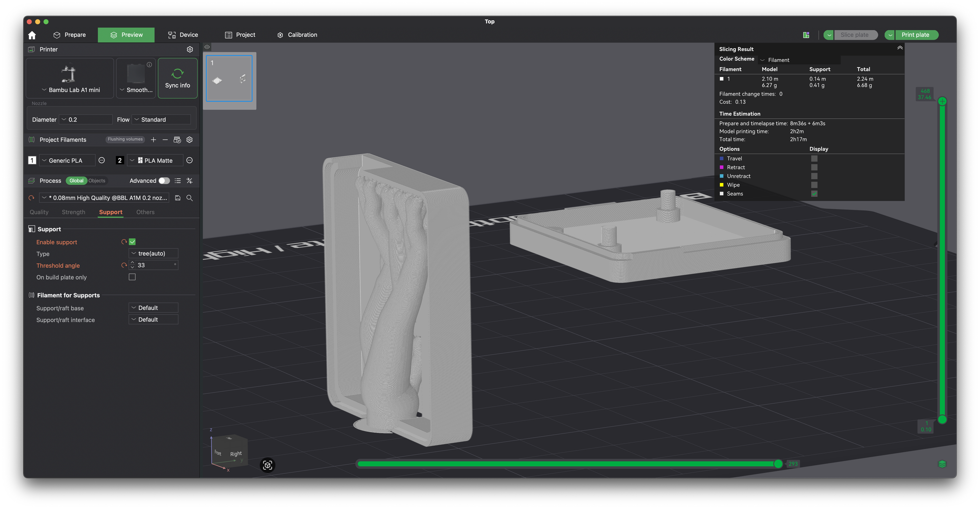Click Print plate button
Viewport: 980px width, 509px height.
pyautogui.click(x=916, y=35)
